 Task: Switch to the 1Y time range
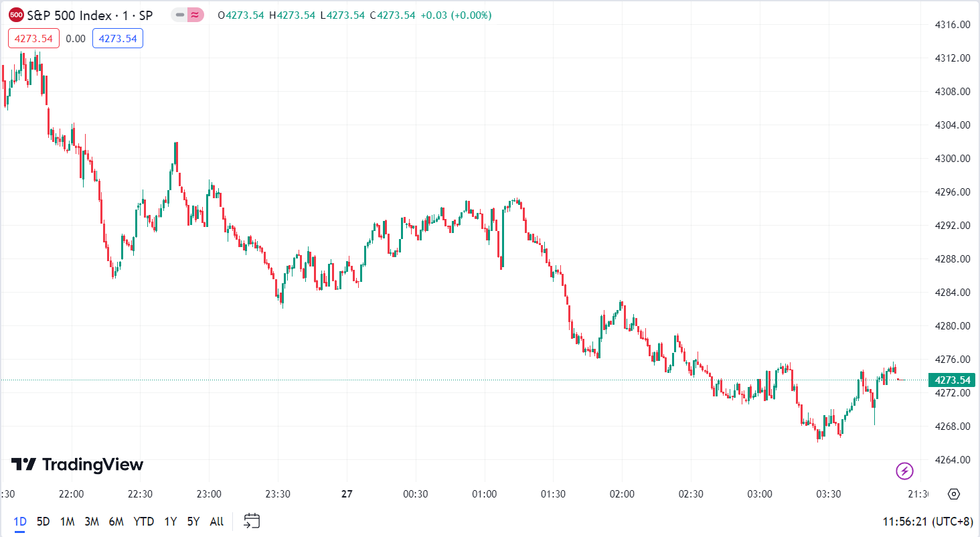pyautogui.click(x=171, y=521)
